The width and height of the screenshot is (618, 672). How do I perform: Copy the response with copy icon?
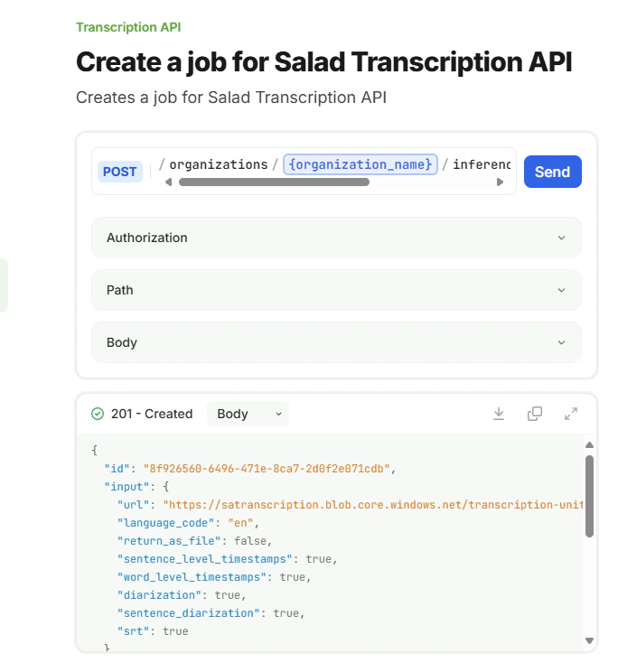[535, 414]
